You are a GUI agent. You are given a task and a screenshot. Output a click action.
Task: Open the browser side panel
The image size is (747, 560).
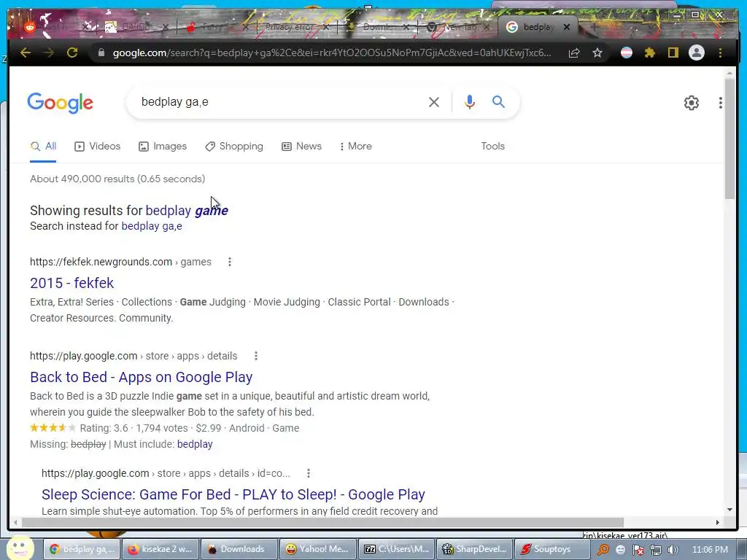pyautogui.click(x=673, y=52)
